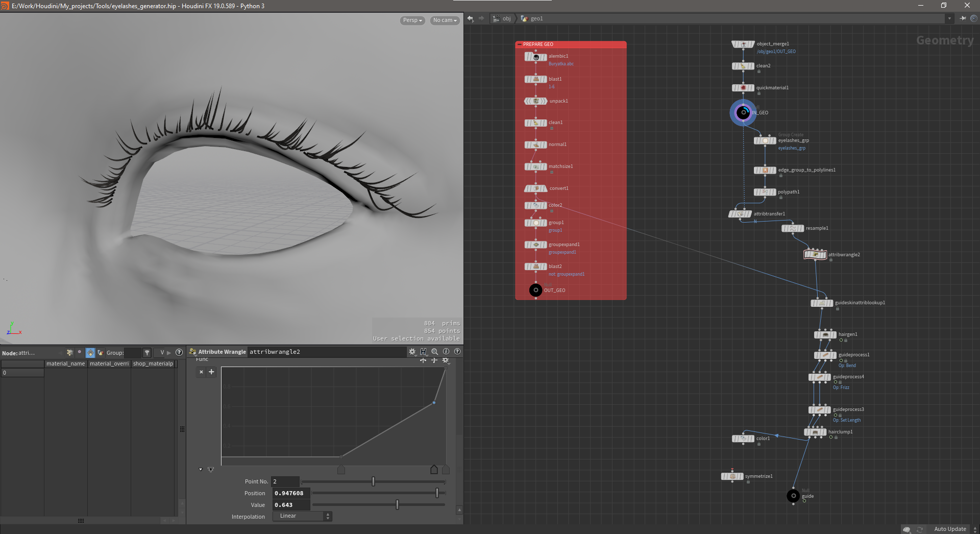Click the group filter funnel icon
Image resolution: width=980 pixels, height=534 pixels.
point(147,353)
